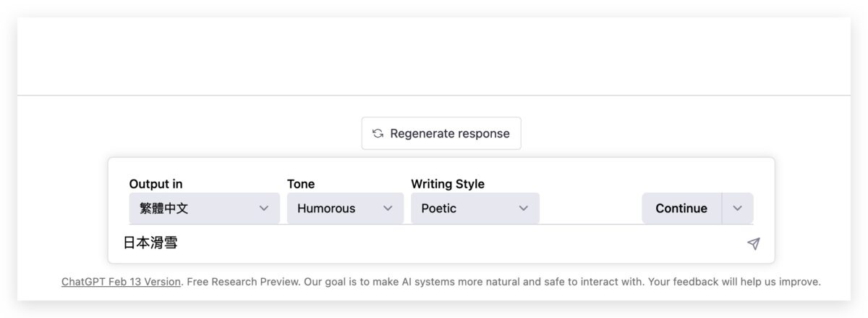868x318 pixels.
Task: Click the Continue button
Action: click(x=681, y=208)
